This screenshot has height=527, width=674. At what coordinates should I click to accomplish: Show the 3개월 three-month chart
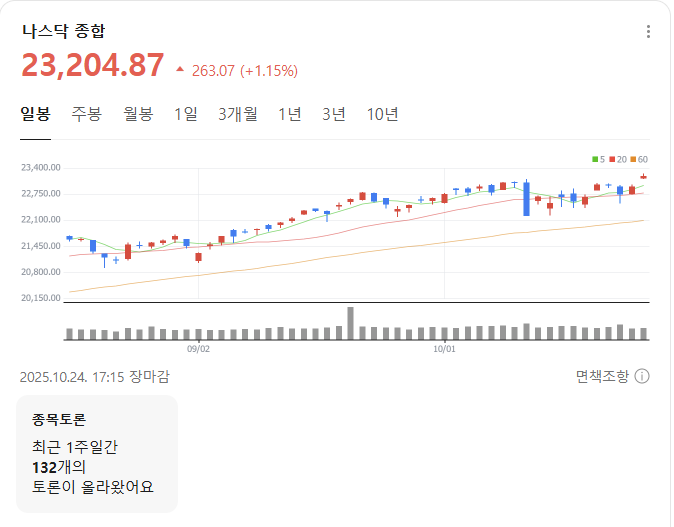pyautogui.click(x=238, y=114)
